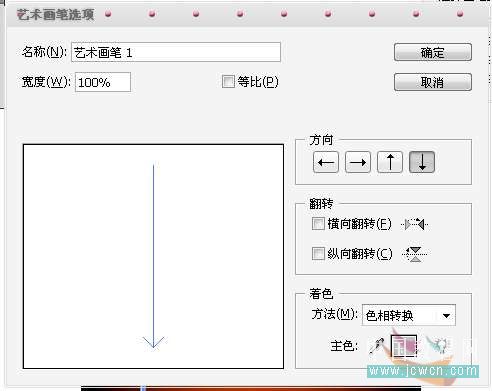Set brush direction to right arrow

tap(358, 162)
